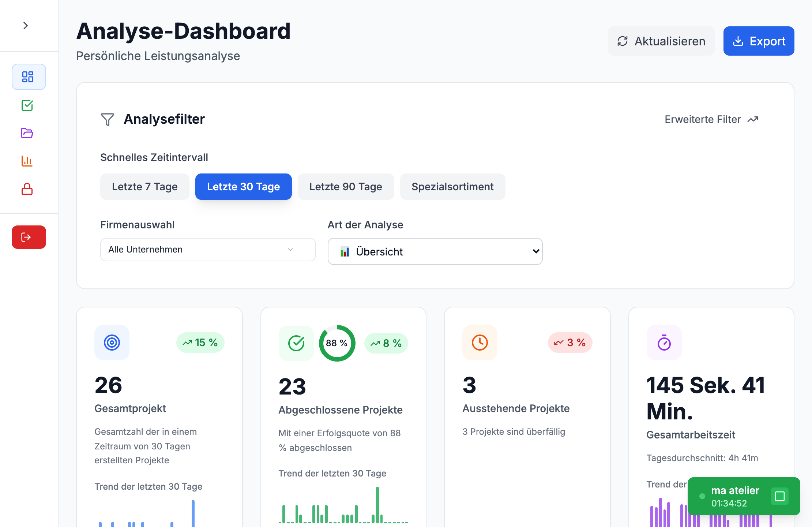Screen dimensions: 812x527
Task: Expand the sidebar with the chevron arrow
Action: pos(26,26)
